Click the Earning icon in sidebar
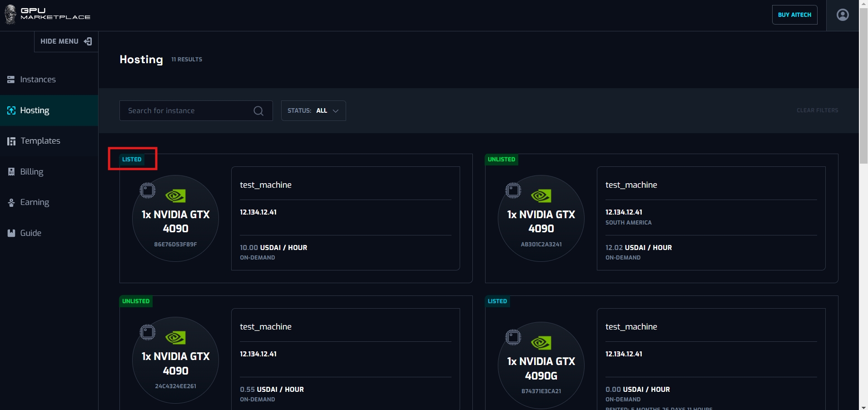This screenshot has height=410, width=868. (x=11, y=203)
